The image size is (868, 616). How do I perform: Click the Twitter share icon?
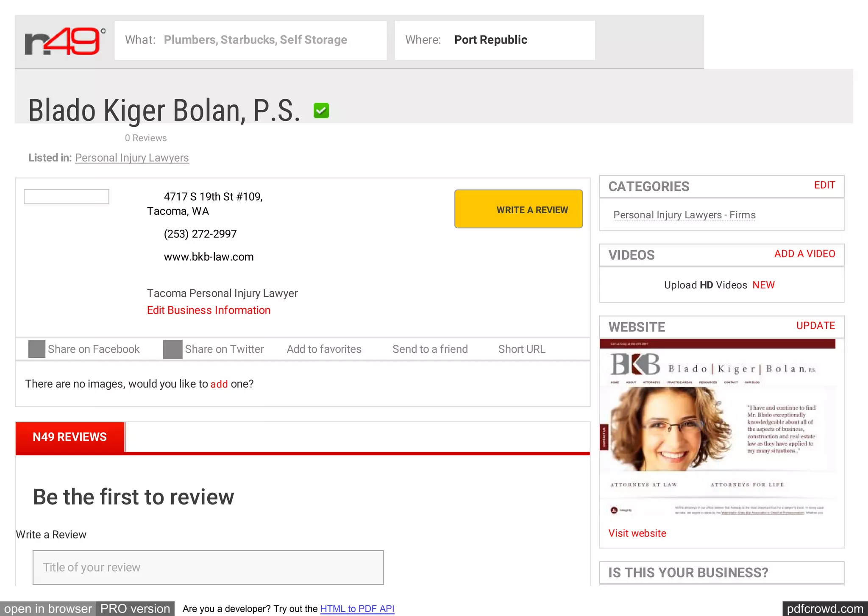pos(172,349)
